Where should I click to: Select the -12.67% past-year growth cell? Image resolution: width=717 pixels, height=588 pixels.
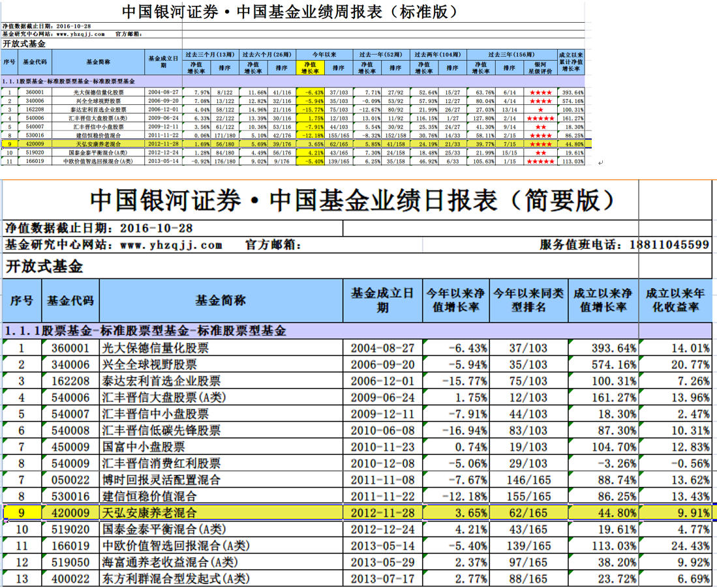tap(367, 110)
